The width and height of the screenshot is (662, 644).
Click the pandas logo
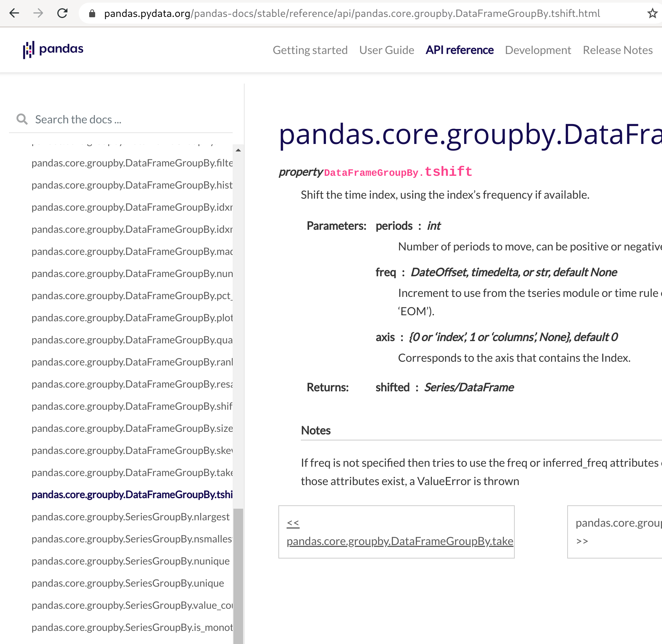(53, 49)
